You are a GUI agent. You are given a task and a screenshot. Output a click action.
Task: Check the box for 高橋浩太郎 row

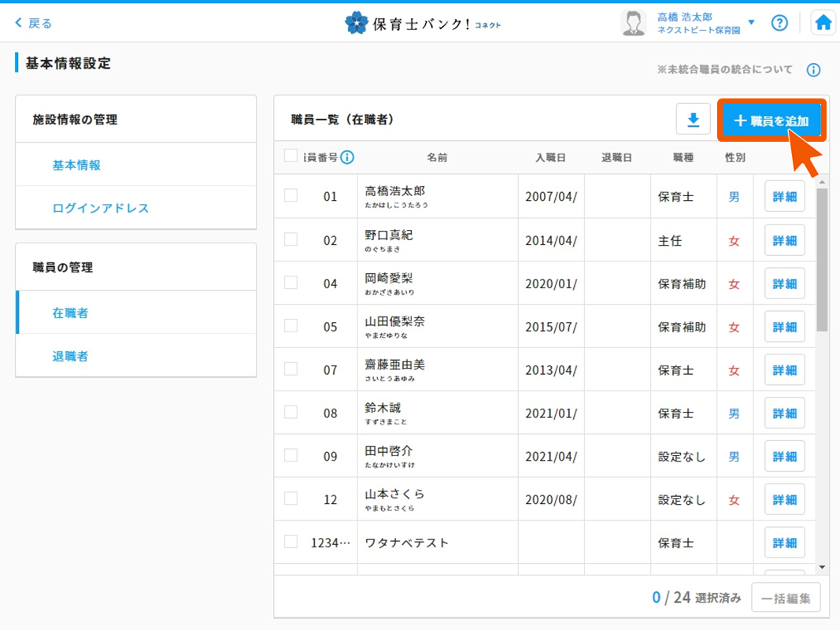290,195
